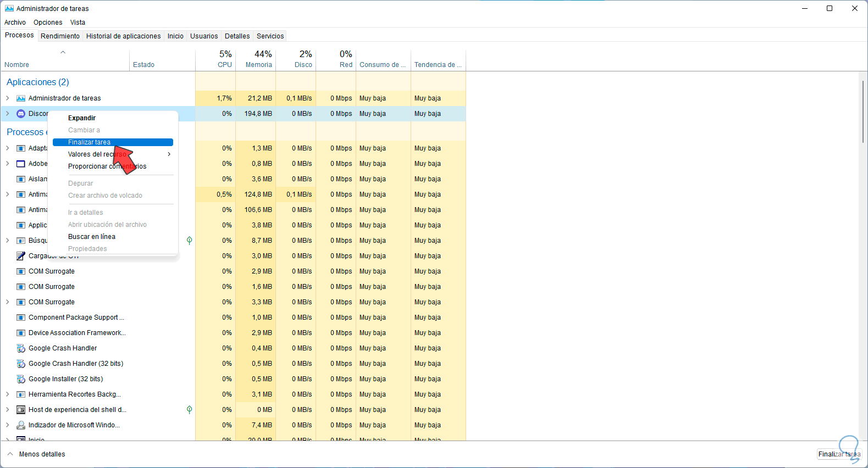
Task: Expand the Antima… 124,8 MB process chevron
Action: tap(8, 194)
